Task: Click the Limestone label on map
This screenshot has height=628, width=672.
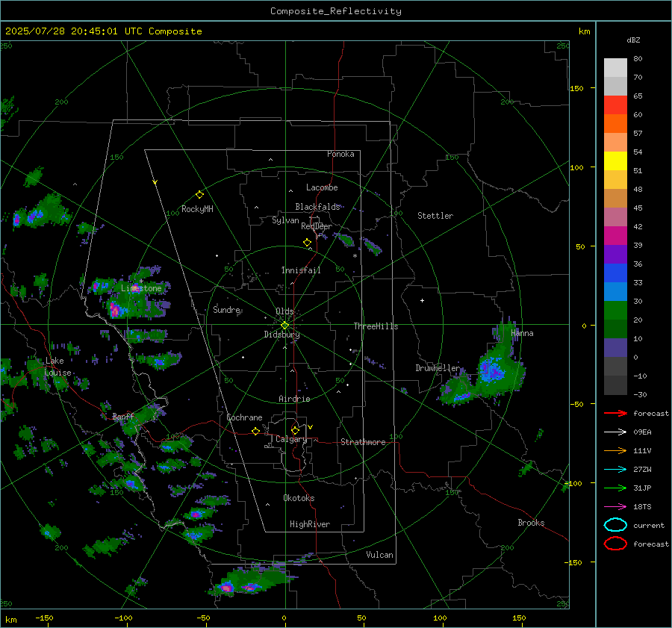Action: click(x=141, y=288)
